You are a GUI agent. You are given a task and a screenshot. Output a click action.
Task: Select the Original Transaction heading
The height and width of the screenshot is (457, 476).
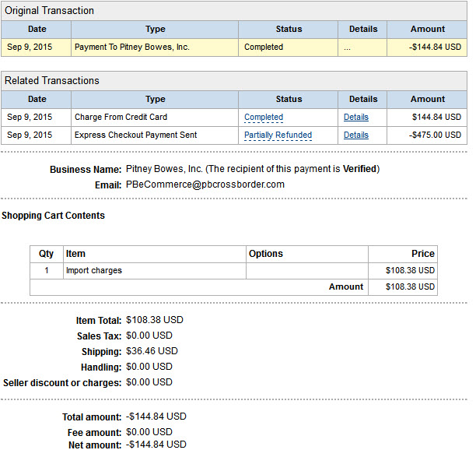49,11
